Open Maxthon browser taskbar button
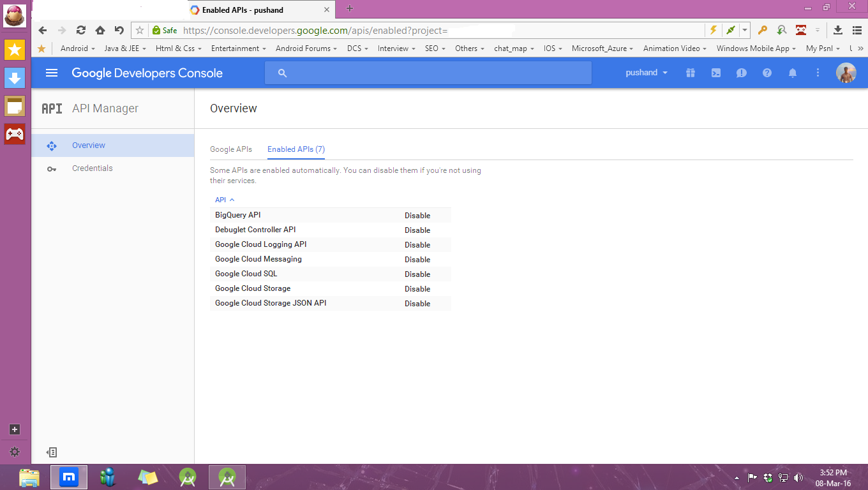Screen dimensions: 868x490 (x=69, y=477)
